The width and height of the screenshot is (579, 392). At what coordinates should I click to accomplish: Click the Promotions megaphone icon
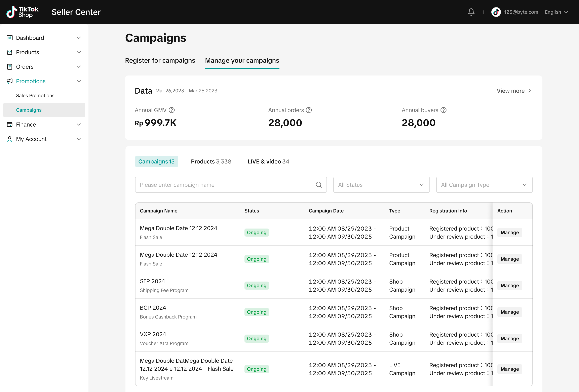[9, 81]
